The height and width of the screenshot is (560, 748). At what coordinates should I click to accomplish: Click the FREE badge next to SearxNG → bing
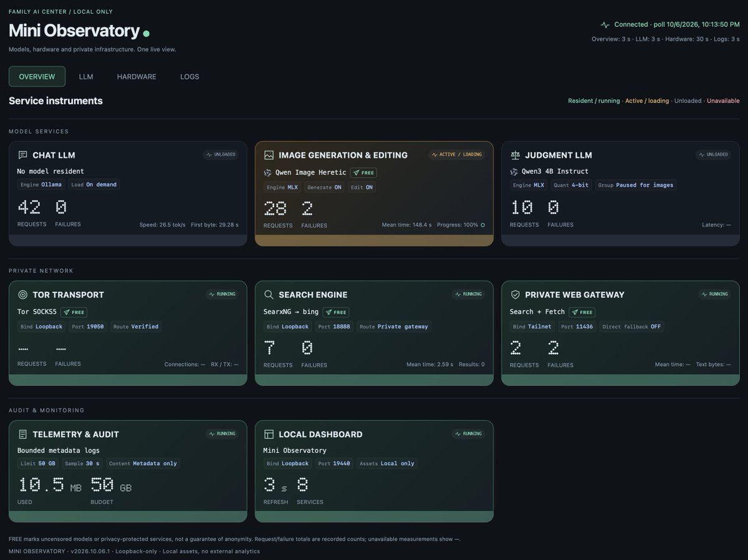335,312
